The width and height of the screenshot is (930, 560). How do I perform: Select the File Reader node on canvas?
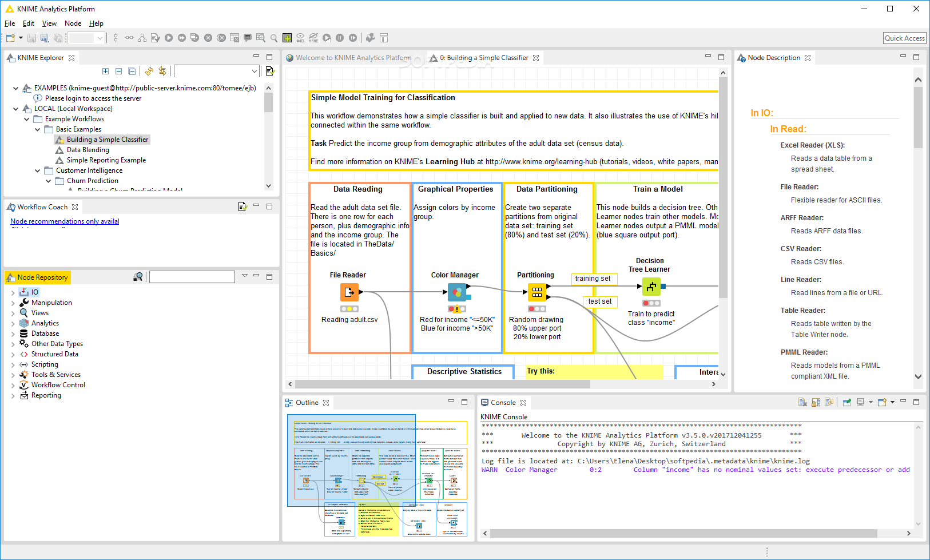349,292
